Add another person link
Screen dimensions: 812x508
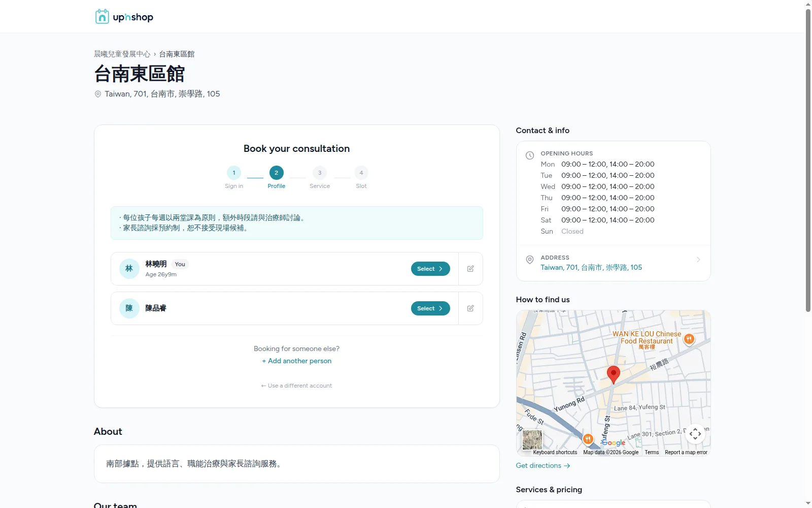coord(297,361)
